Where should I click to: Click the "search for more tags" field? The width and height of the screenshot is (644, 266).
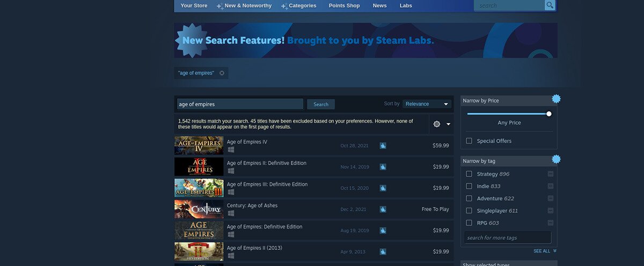point(507,238)
